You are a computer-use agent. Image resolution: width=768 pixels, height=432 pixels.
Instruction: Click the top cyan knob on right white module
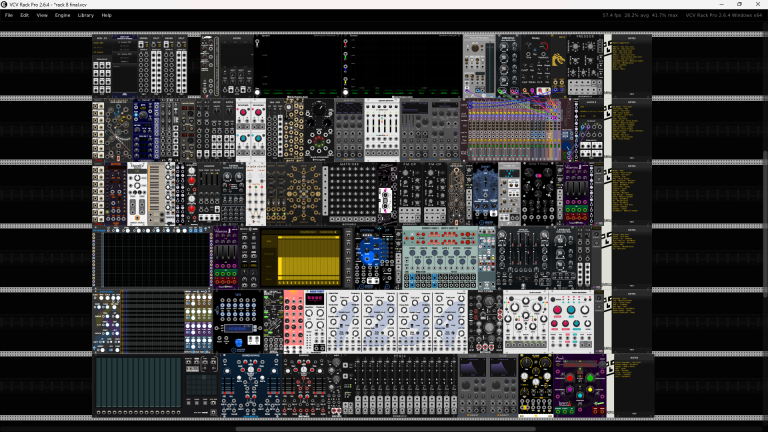click(571, 310)
